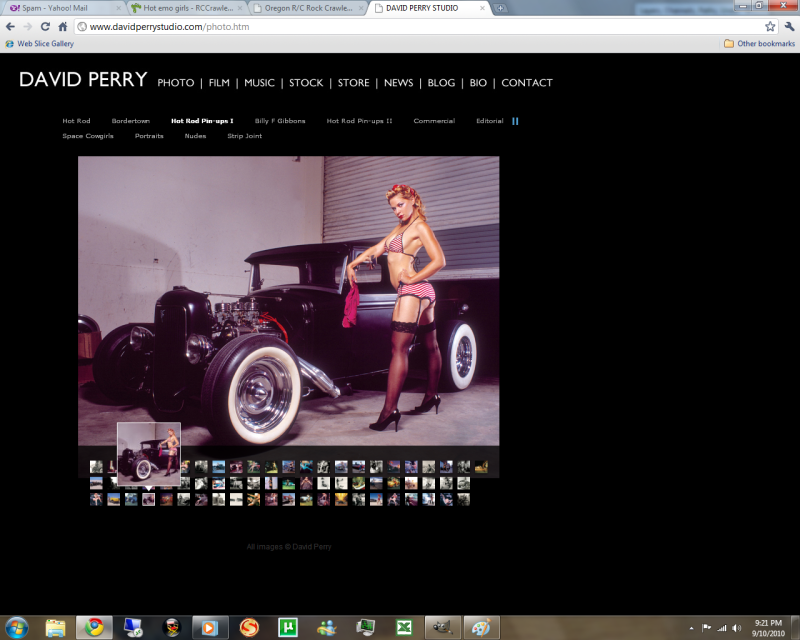Open the Strip Joint gallery

pyautogui.click(x=244, y=136)
